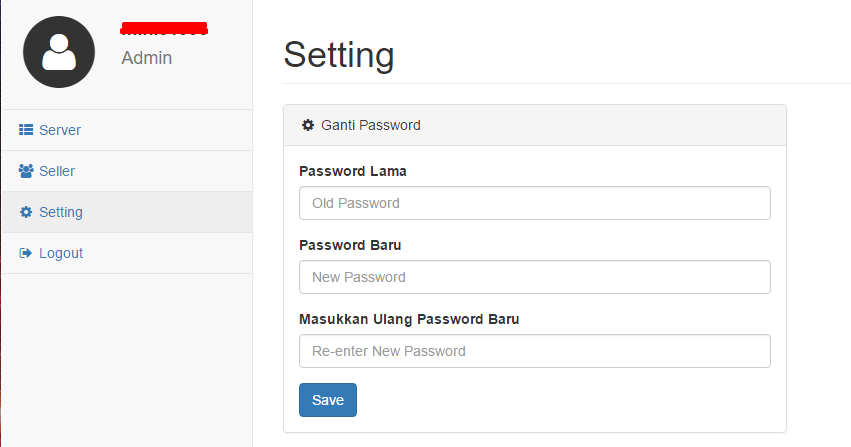Viewport: 851px width, 447px height.
Task: Click the gear icon beside Ganti Password
Action: (x=308, y=125)
